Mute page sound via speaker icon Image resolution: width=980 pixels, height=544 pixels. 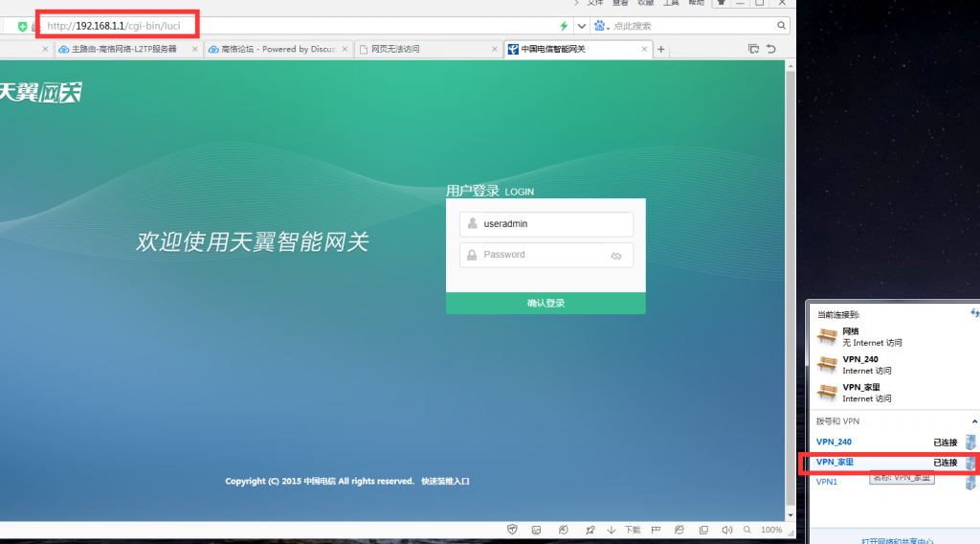pos(727,530)
